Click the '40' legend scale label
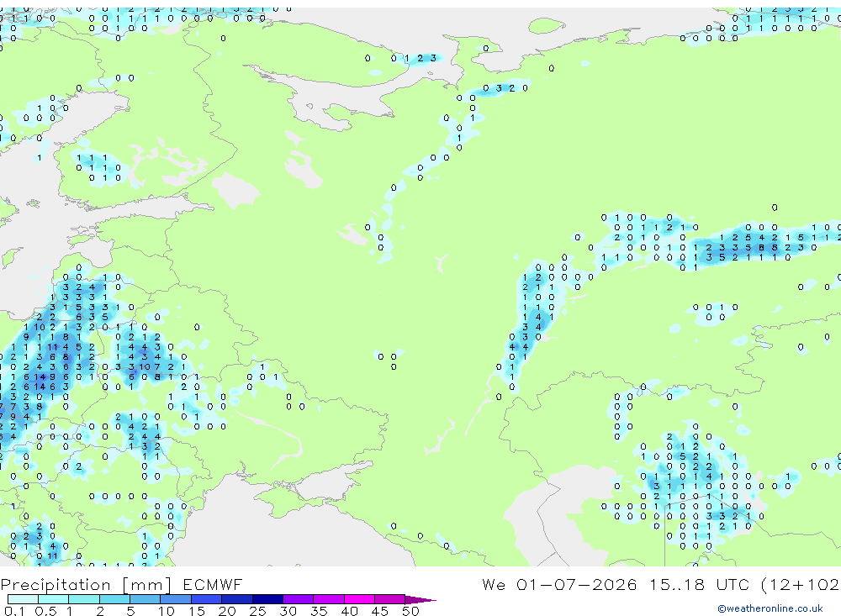The width and height of the screenshot is (841, 616). (x=349, y=611)
